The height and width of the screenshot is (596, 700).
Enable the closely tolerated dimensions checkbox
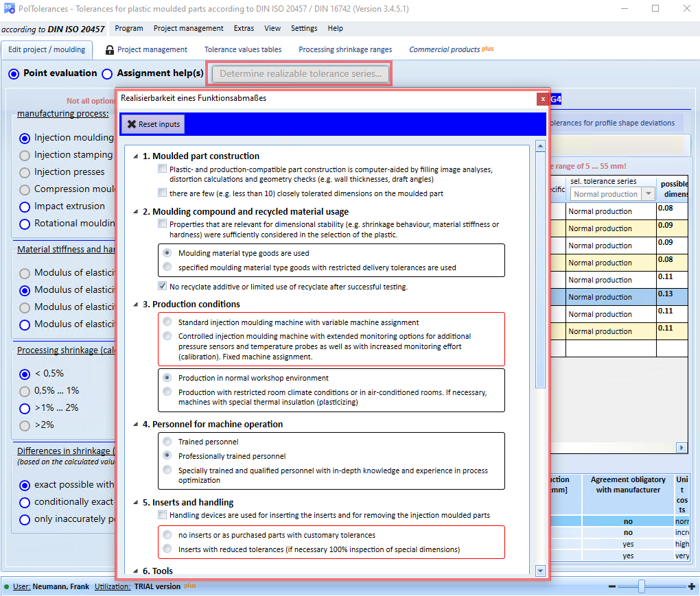[162, 193]
